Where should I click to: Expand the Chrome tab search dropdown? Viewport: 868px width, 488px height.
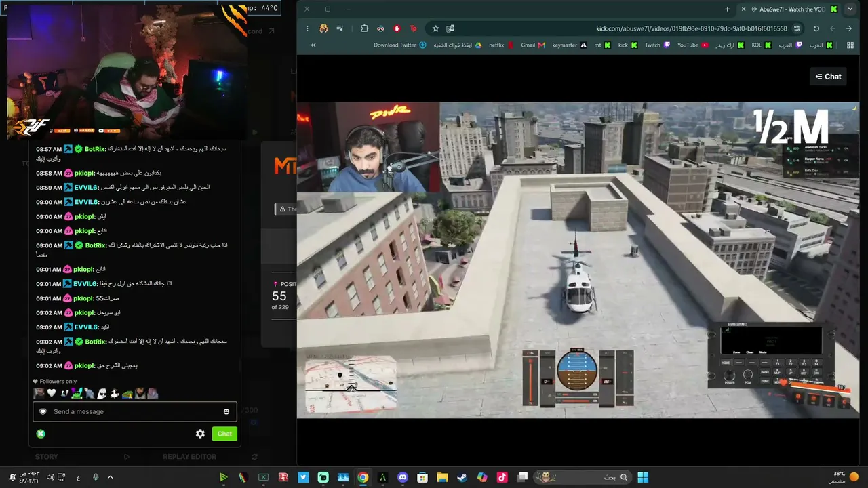(x=850, y=9)
